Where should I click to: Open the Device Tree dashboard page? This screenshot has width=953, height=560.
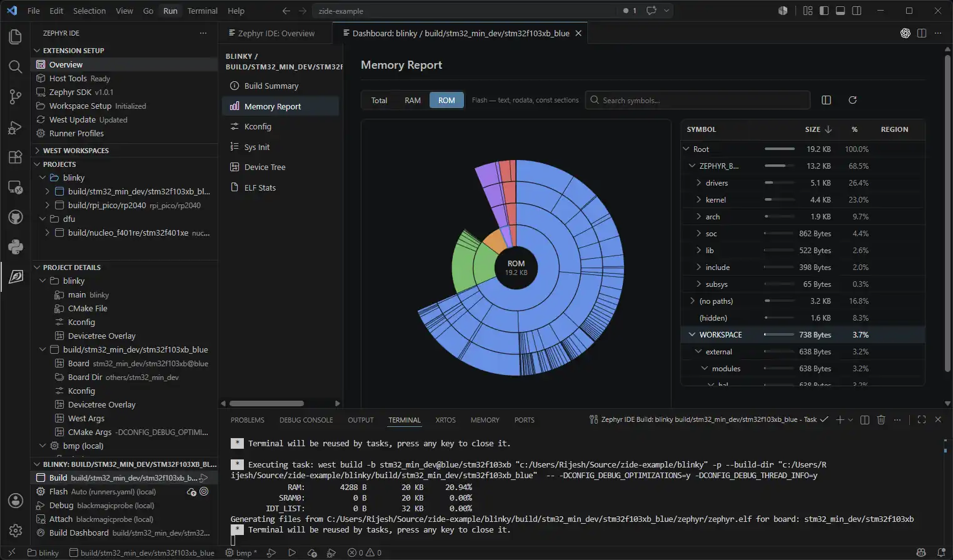pos(281,167)
